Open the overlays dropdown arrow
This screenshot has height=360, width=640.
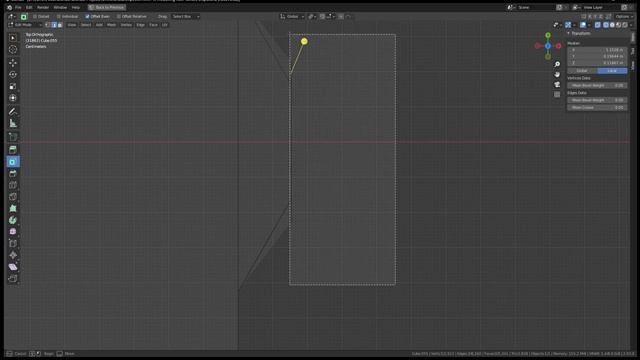point(589,25)
